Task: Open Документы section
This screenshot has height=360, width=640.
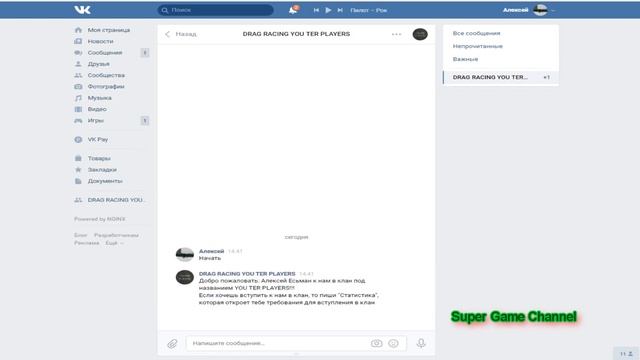Action: (105, 181)
